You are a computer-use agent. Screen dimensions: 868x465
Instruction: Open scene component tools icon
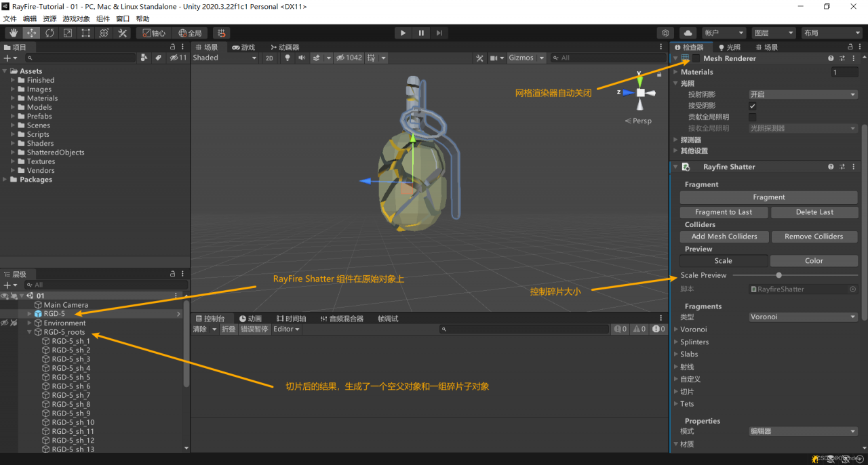pyautogui.click(x=480, y=58)
